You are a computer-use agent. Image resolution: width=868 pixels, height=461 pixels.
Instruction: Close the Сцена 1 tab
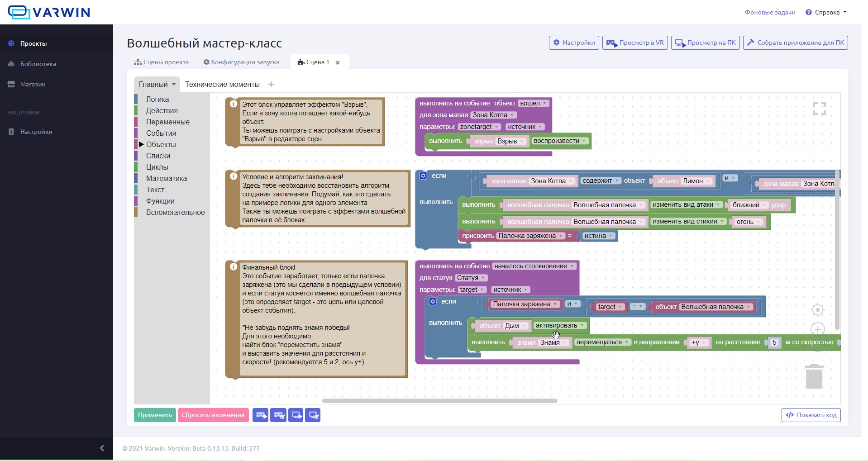(338, 62)
